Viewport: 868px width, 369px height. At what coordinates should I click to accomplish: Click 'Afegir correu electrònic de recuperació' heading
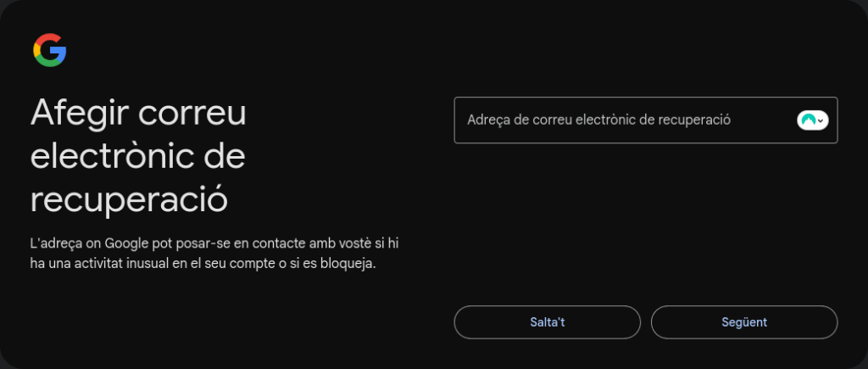(138, 157)
